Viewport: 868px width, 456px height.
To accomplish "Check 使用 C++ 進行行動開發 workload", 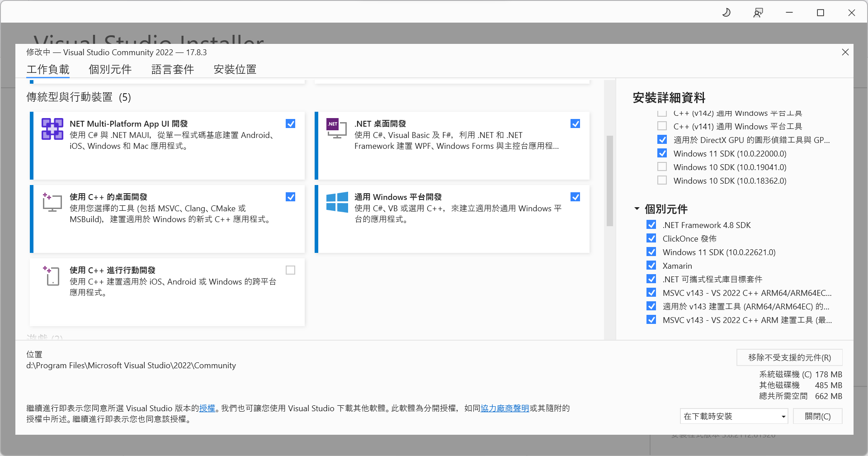I will coord(291,270).
